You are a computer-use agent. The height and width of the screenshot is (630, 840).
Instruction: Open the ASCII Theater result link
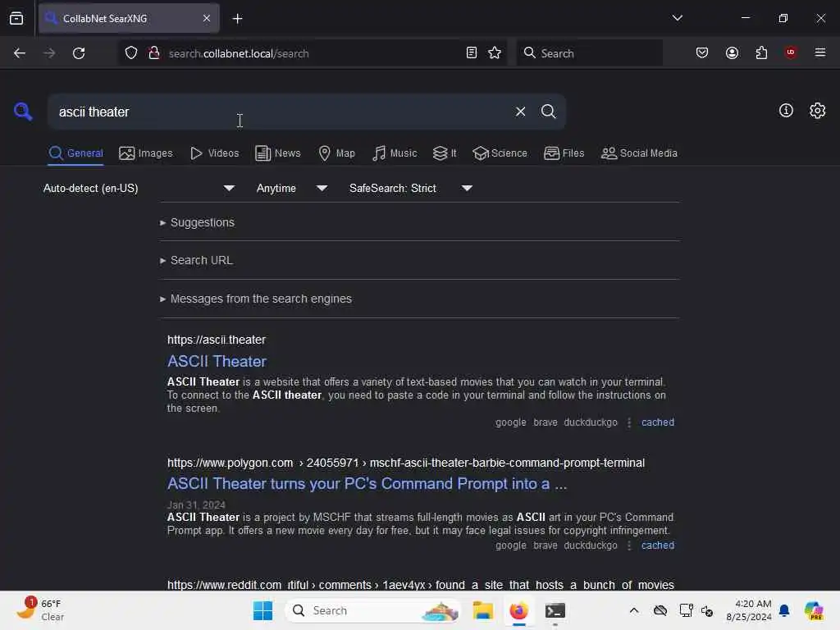[x=217, y=362]
